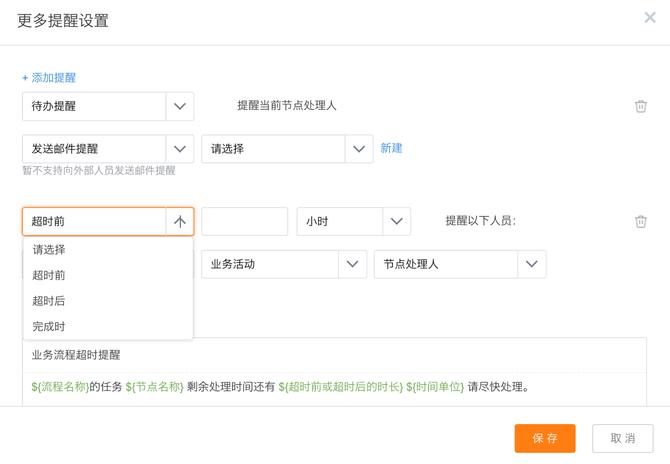Open the 小时 time unit dropdown
The height and width of the screenshot is (464, 670).
[x=353, y=222]
